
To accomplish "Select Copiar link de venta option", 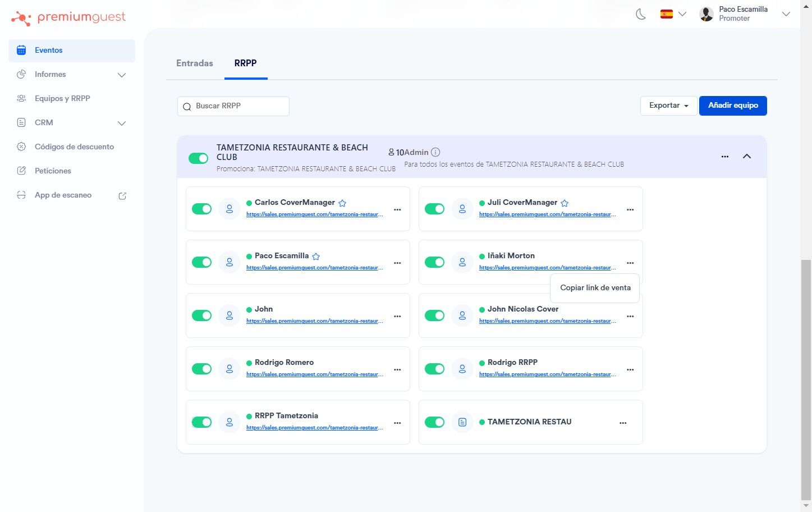I will (595, 288).
